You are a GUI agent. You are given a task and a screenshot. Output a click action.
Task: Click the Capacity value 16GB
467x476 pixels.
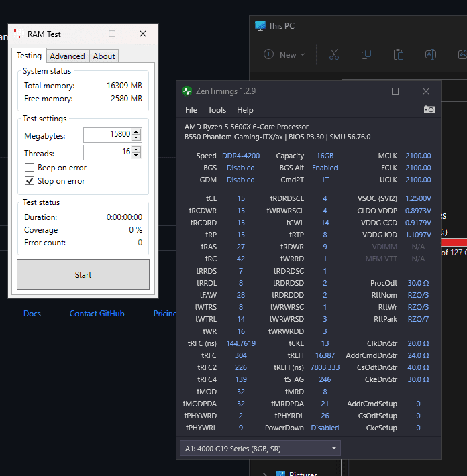pos(325,156)
